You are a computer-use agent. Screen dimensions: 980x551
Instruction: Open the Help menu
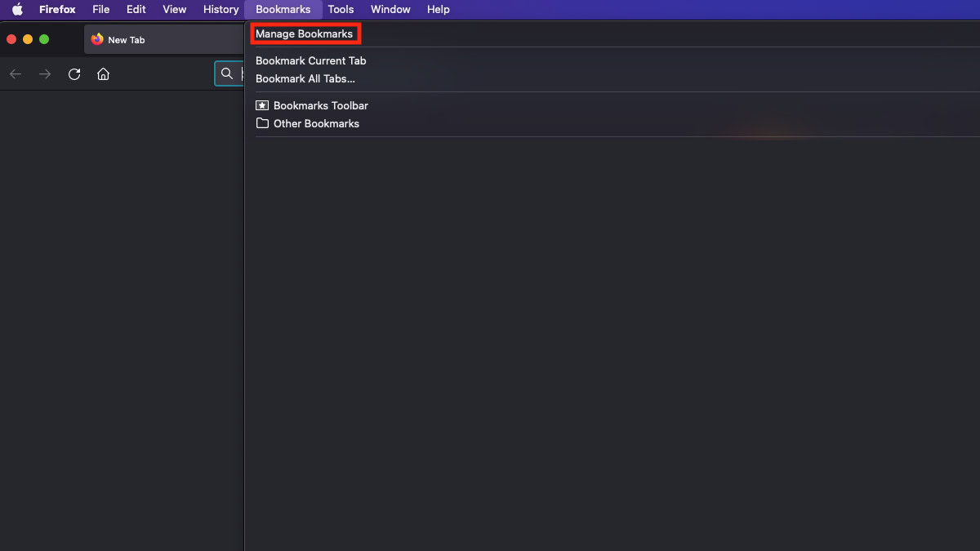(438, 10)
